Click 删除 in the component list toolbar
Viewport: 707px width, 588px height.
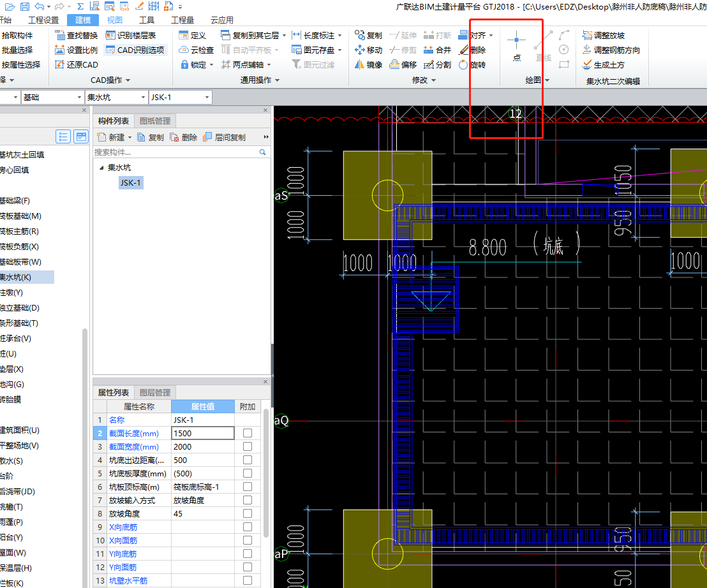click(x=184, y=137)
